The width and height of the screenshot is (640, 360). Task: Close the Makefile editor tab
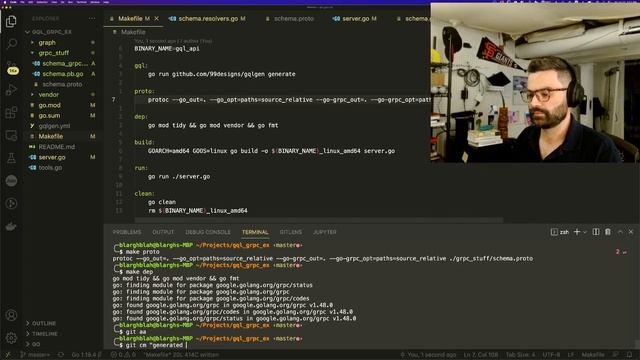coord(156,18)
